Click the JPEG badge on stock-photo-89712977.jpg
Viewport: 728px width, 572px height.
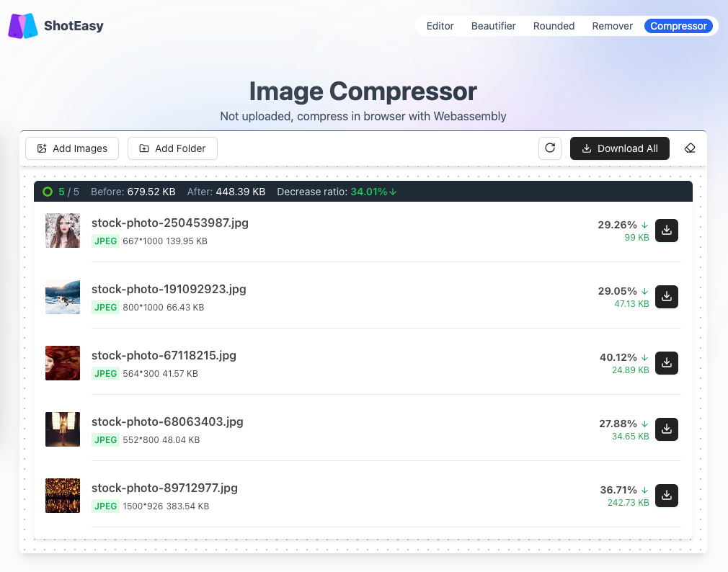(105, 506)
